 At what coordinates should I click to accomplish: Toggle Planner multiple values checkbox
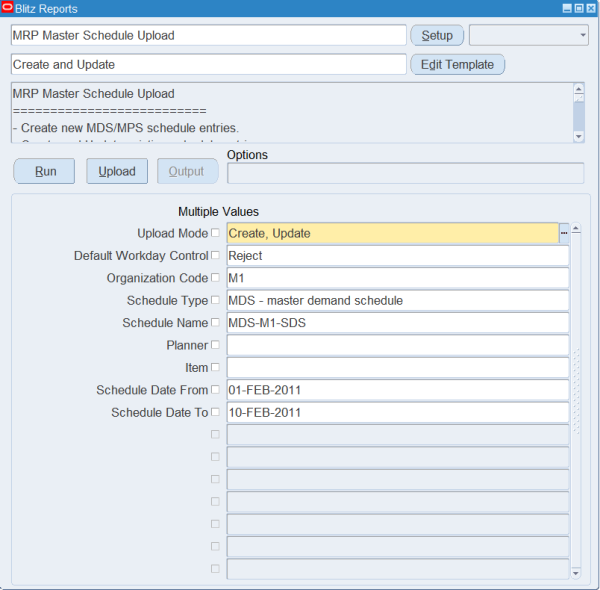point(215,345)
